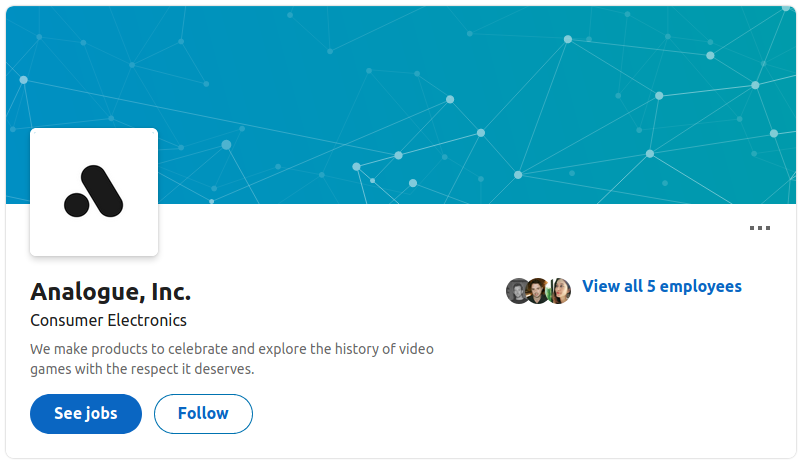Click the word 'jobs' on blue button
Image resolution: width=802 pixels, height=461 pixels.
pos(101,414)
